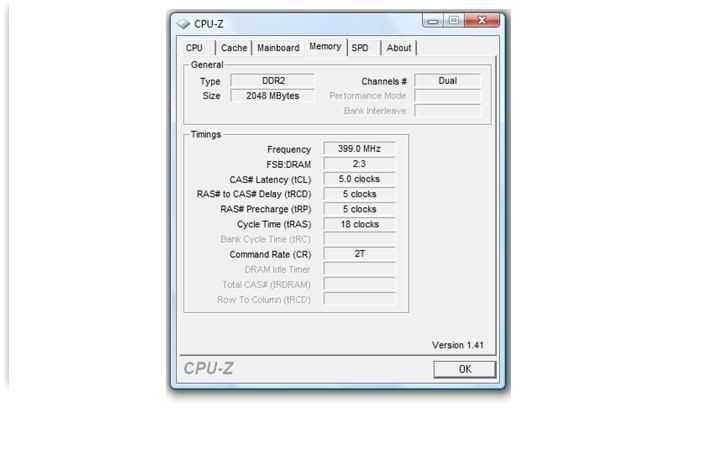Select the Dual channels value field
Screen dimensions: 720x450
(448, 81)
